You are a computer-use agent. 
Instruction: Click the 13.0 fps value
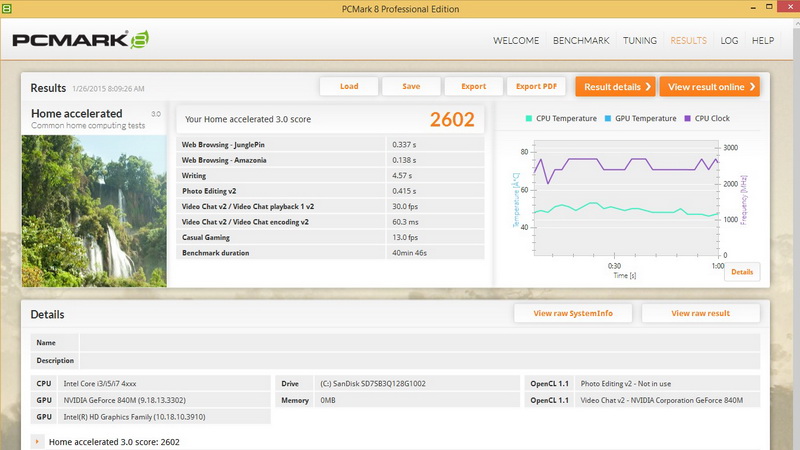[405, 237]
